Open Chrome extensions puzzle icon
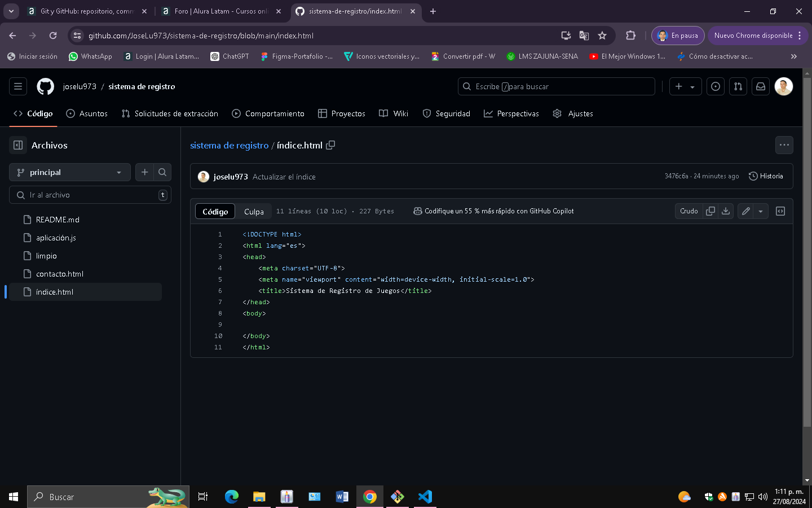The height and width of the screenshot is (508, 812). point(630,36)
